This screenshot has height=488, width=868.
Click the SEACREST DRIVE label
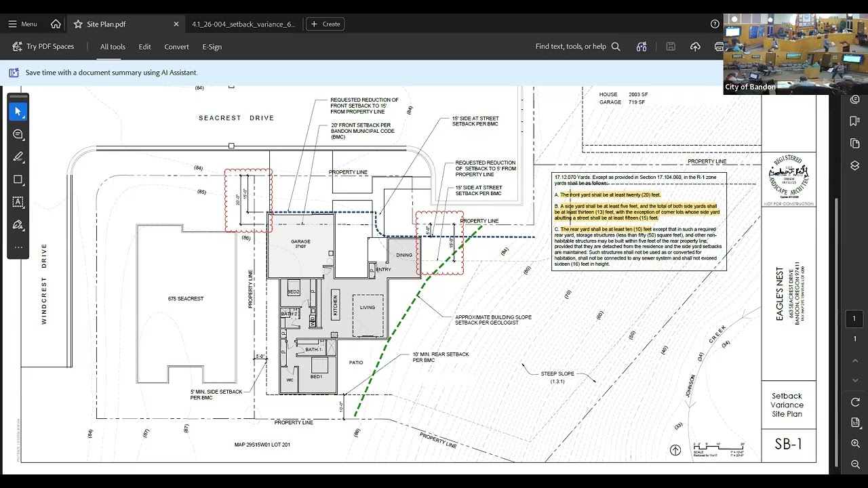tap(237, 118)
